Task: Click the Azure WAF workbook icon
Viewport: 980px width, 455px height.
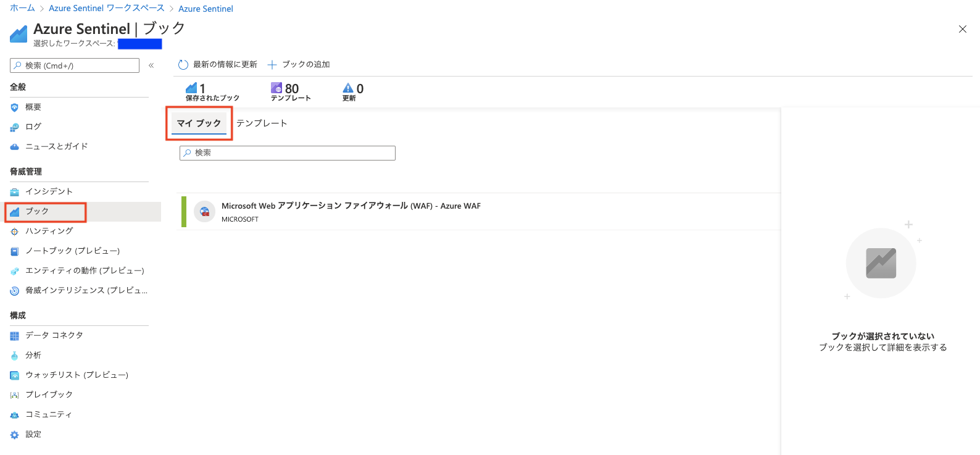Action: tap(204, 211)
